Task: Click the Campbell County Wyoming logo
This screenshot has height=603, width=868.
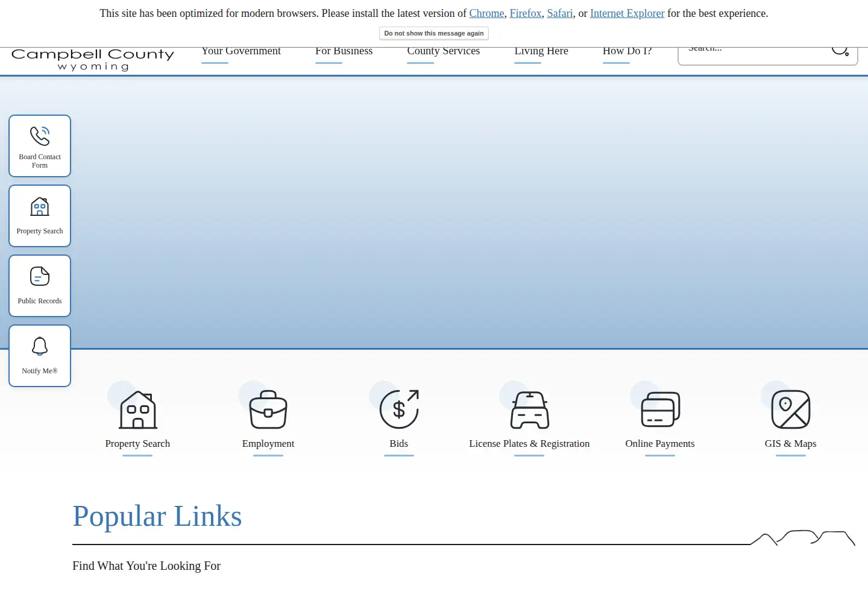Action: tap(93, 59)
